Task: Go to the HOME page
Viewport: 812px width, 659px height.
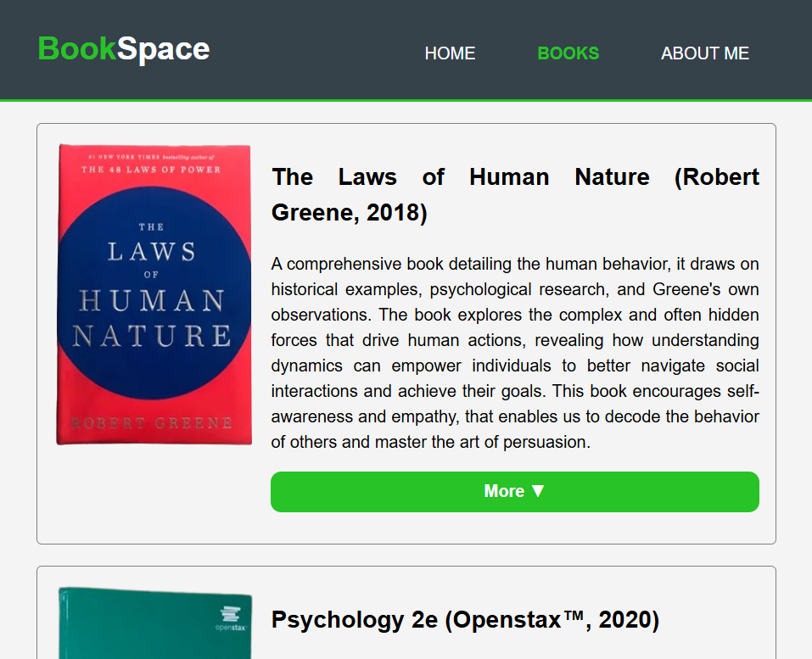Action: [x=450, y=53]
